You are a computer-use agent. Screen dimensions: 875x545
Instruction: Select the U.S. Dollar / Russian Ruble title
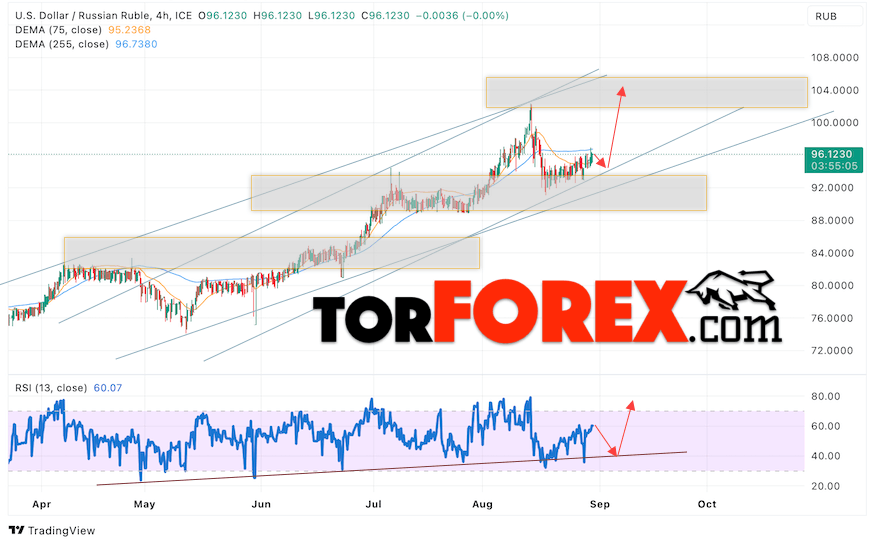tap(83, 16)
